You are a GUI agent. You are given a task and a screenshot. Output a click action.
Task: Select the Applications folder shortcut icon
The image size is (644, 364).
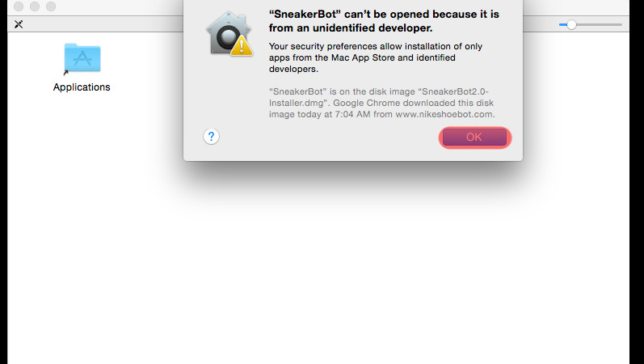[x=82, y=57]
